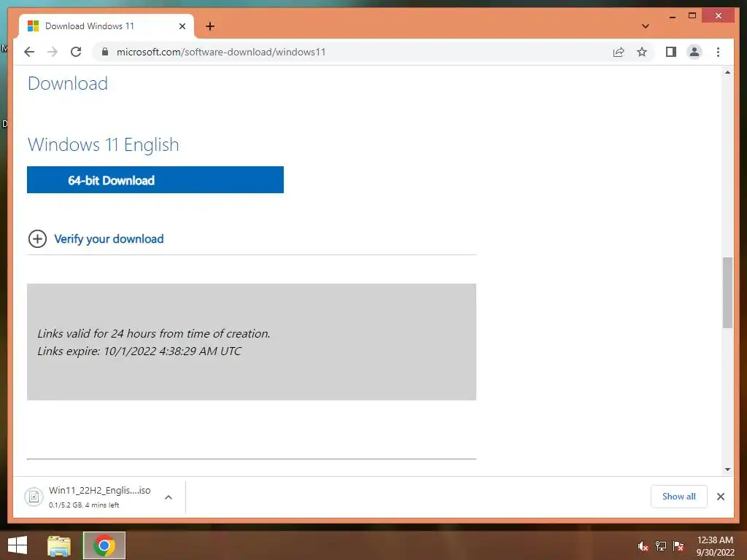Open the Chrome profile avatar menu
Viewport: 747px width, 560px height.
point(694,52)
